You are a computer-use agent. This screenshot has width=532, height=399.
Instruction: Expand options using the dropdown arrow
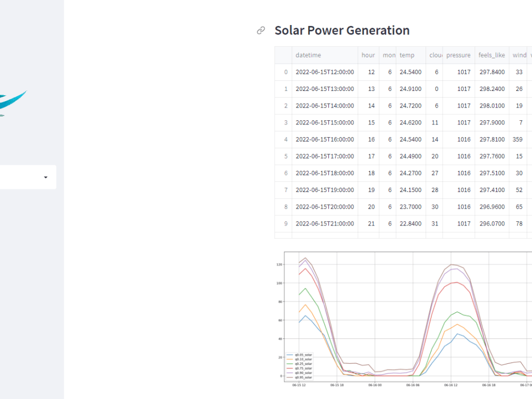[x=45, y=177]
